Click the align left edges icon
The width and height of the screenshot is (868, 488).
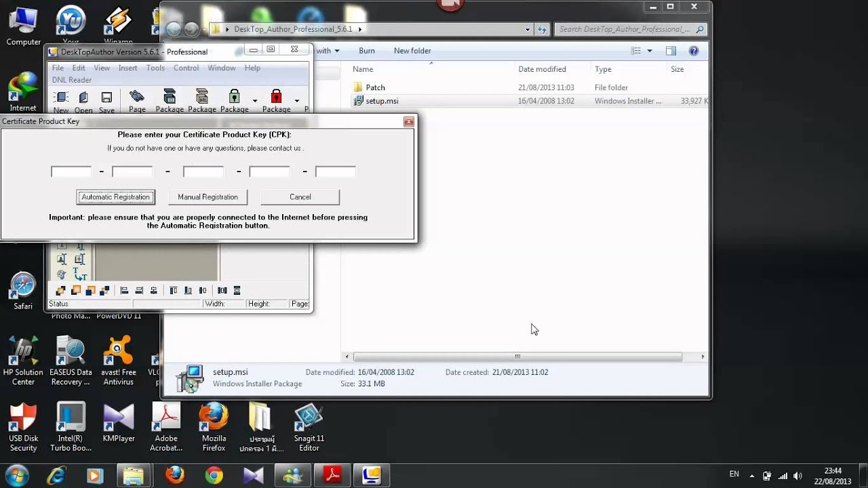tap(124, 290)
